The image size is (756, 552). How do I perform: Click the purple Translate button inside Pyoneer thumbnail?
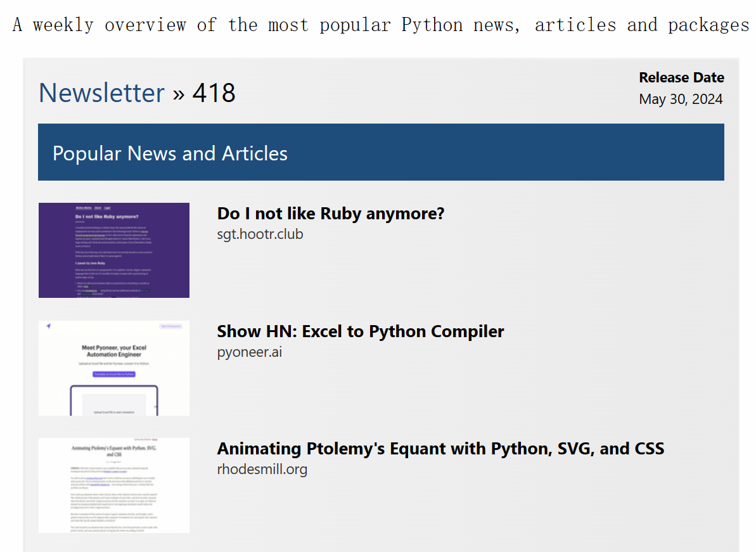[114, 375]
